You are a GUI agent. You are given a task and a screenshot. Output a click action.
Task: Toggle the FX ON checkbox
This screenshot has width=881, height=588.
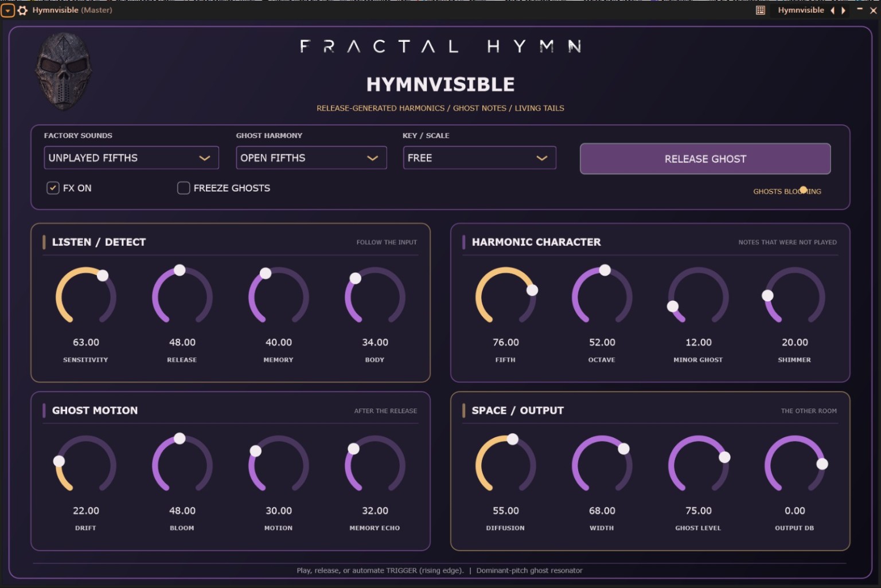(x=53, y=188)
